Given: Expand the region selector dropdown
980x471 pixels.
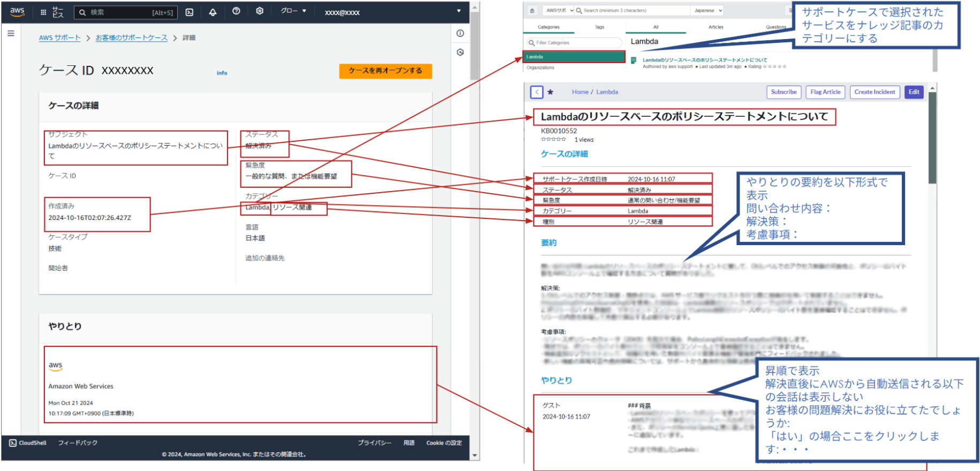Looking at the screenshot, I should point(293,11).
